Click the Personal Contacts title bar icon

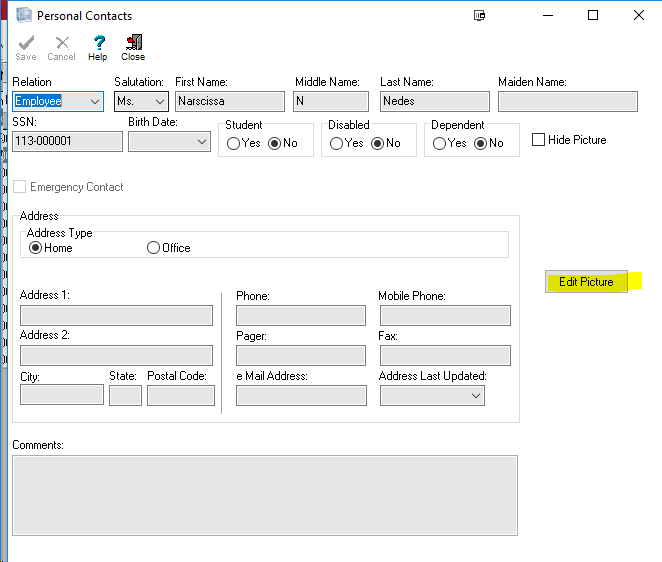point(23,15)
